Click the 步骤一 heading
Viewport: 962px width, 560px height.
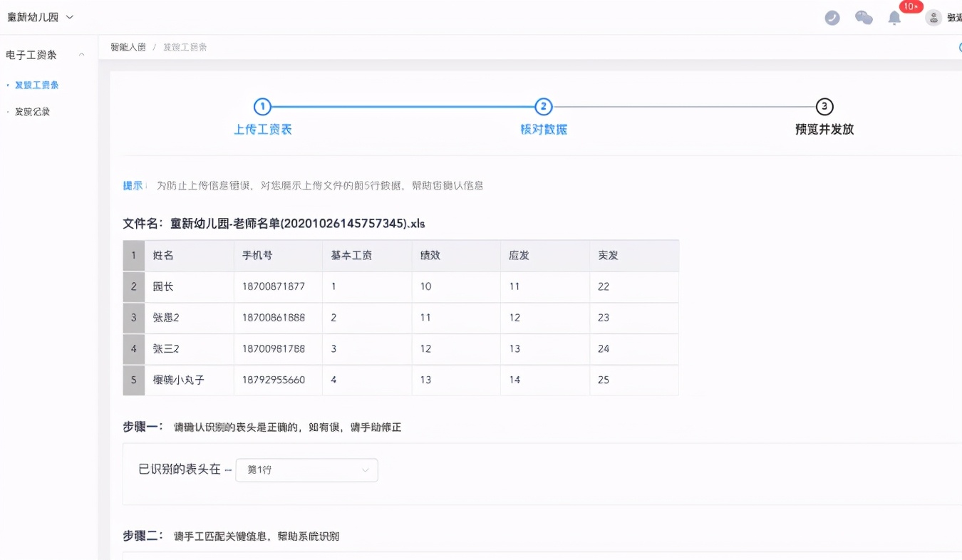pos(143,427)
